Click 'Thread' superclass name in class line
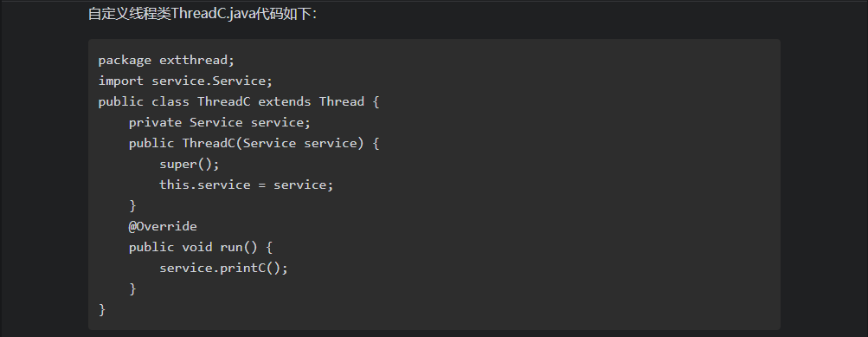 click(x=342, y=101)
